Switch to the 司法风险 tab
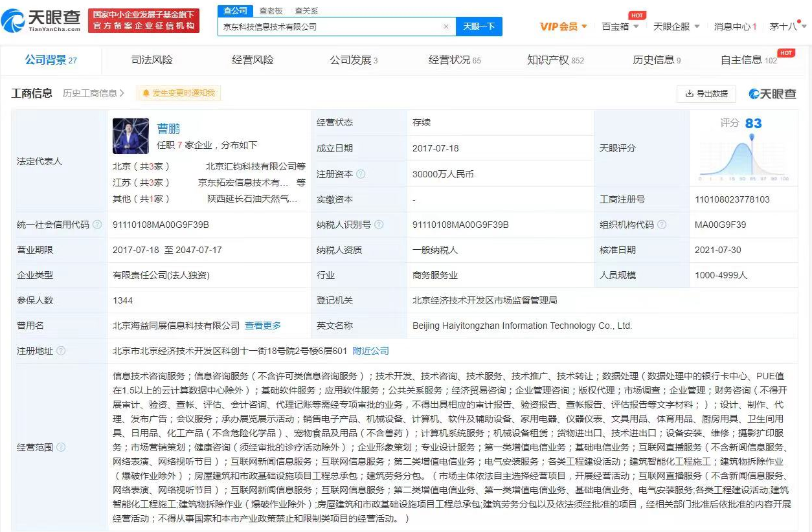Viewport: 812px width, 532px height. tap(152, 60)
